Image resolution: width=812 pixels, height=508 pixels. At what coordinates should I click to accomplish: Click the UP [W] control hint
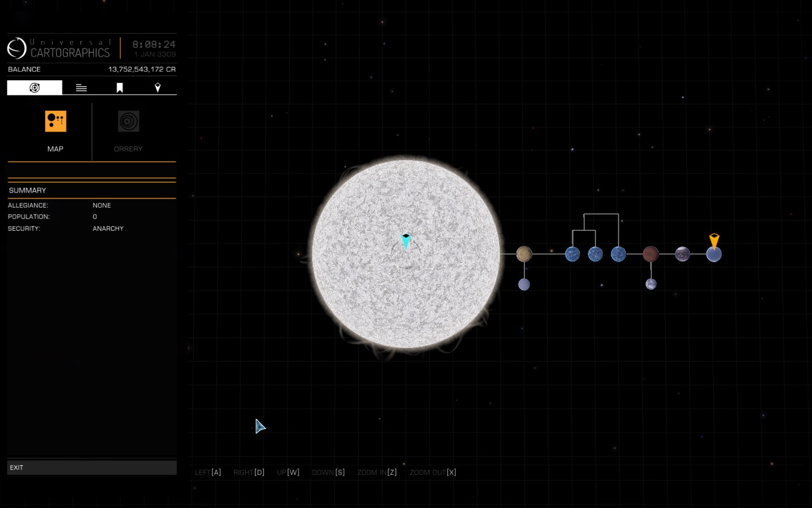[288, 472]
